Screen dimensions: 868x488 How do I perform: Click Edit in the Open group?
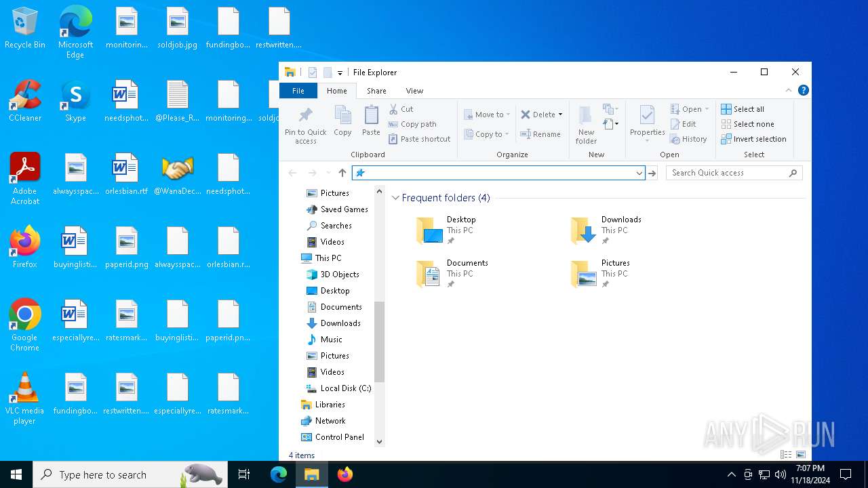(684, 124)
